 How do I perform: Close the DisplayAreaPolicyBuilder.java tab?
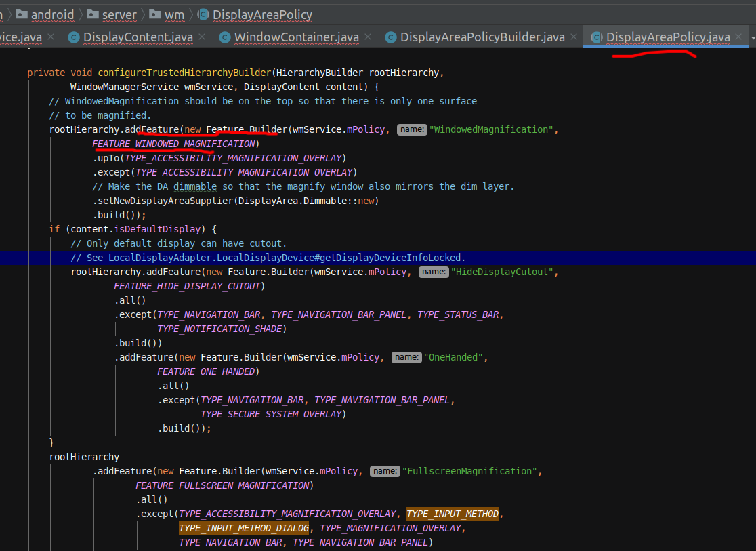[573, 37]
